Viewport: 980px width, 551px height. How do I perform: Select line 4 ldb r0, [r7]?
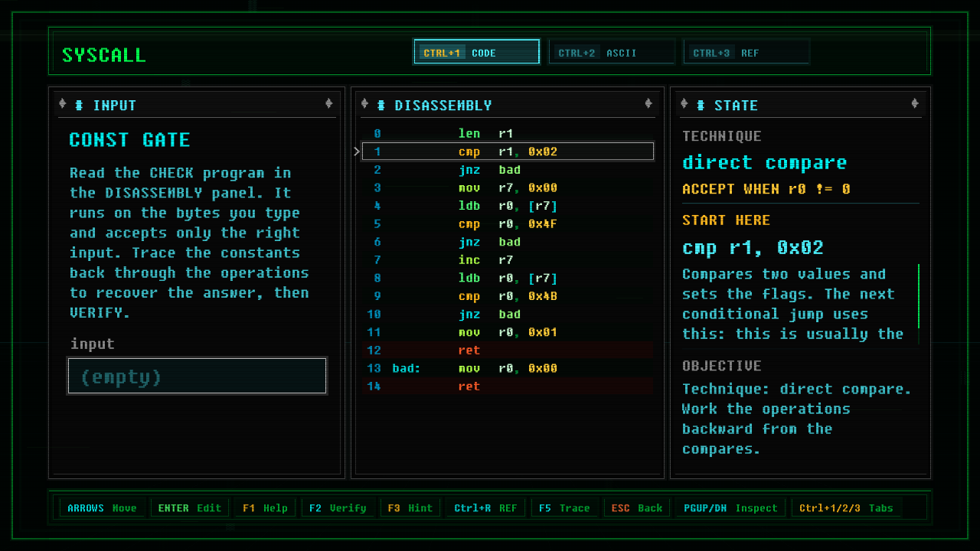(508, 206)
